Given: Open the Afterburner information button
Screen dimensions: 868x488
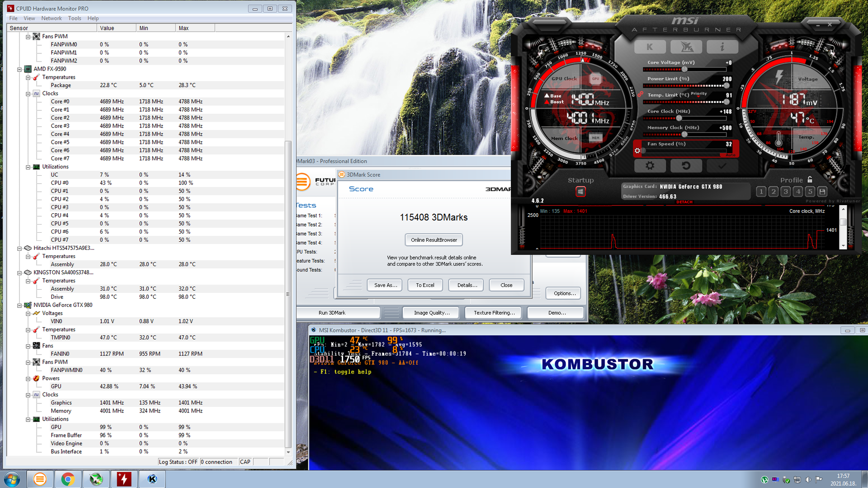Looking at the screenshot, I should pyautogui.click(x=722, y=47).
